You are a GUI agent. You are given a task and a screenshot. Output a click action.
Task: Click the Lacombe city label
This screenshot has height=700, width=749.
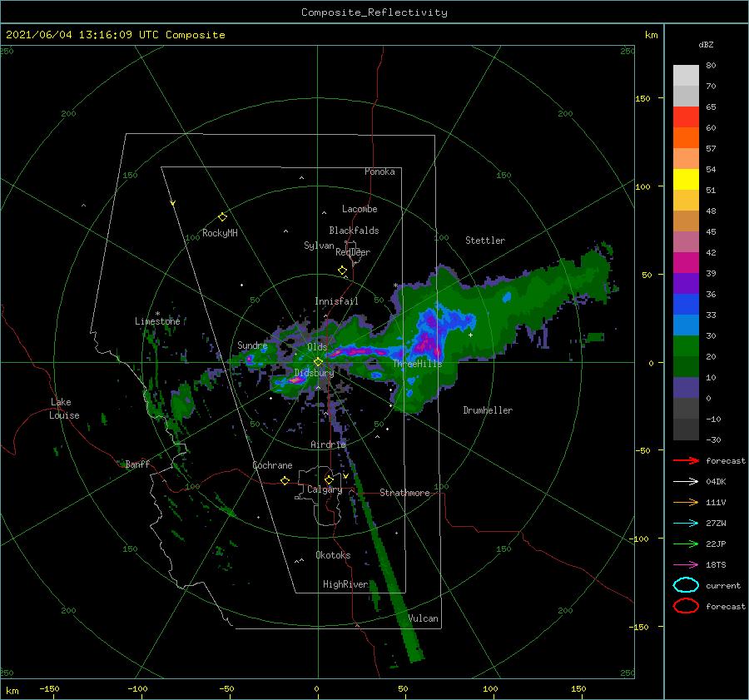point(360,209)
